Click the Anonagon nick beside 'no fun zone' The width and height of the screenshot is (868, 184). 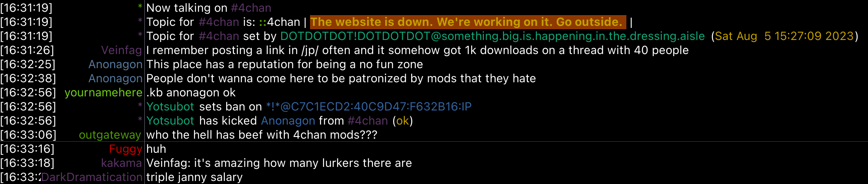[115, 64]
